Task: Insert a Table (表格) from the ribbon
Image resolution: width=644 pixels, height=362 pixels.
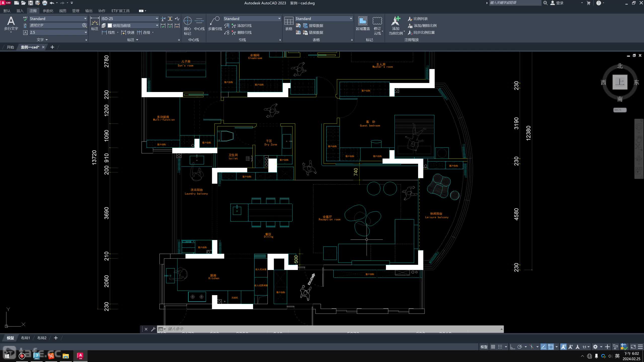Action: [289, 24]
